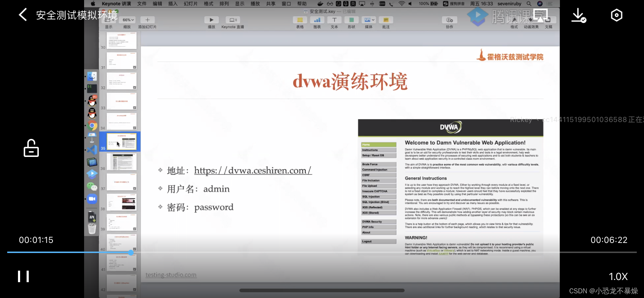Launch Google Chrome from the Dock
The height and width of the screenshot is (298, 644).
tap(92, 126)
